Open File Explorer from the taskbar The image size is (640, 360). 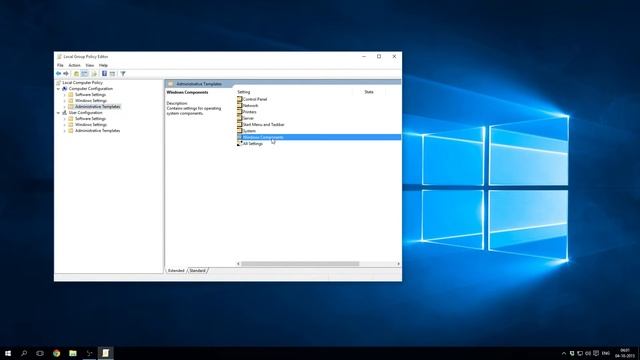coord(73,353)
